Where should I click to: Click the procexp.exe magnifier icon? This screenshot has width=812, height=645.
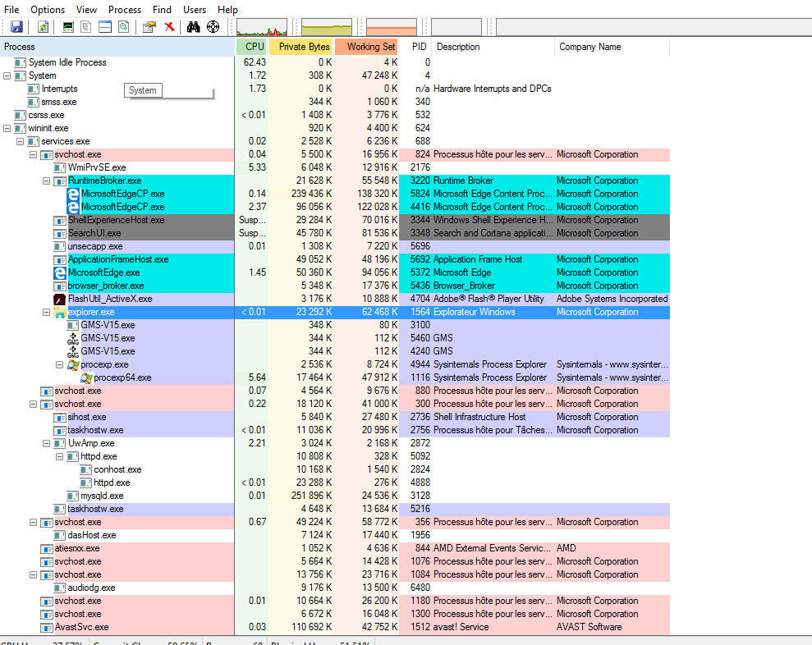pos(73,364)
